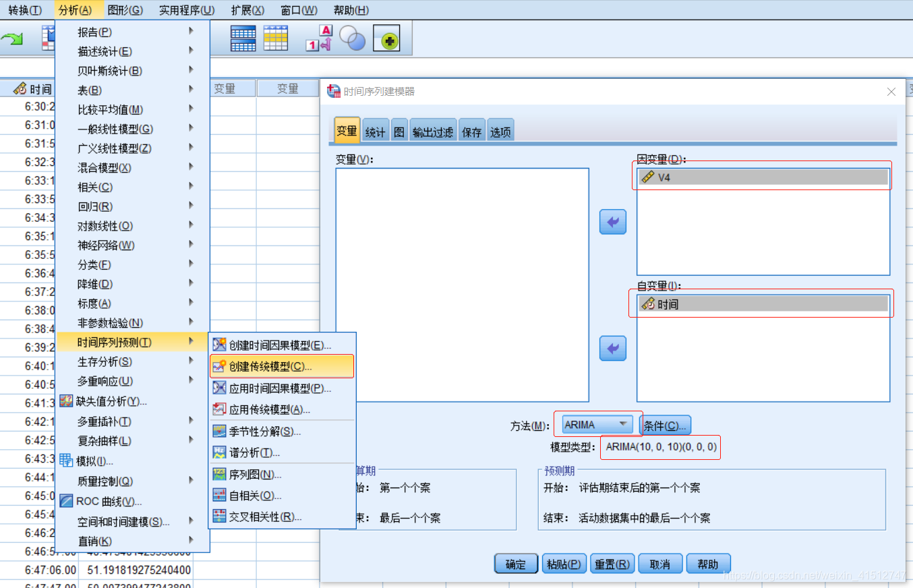Expand the 生存分析(S) submenu

coord(133,361)
